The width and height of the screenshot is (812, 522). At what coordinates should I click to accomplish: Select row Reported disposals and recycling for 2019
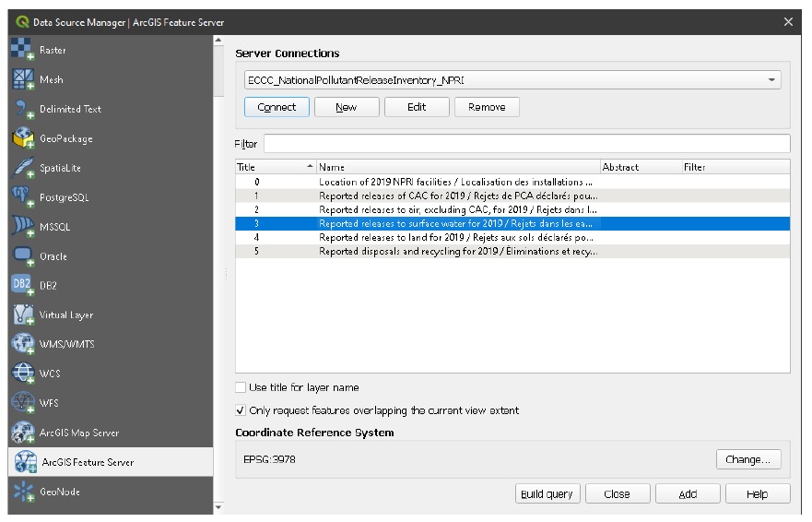click(x=512, y=252)
